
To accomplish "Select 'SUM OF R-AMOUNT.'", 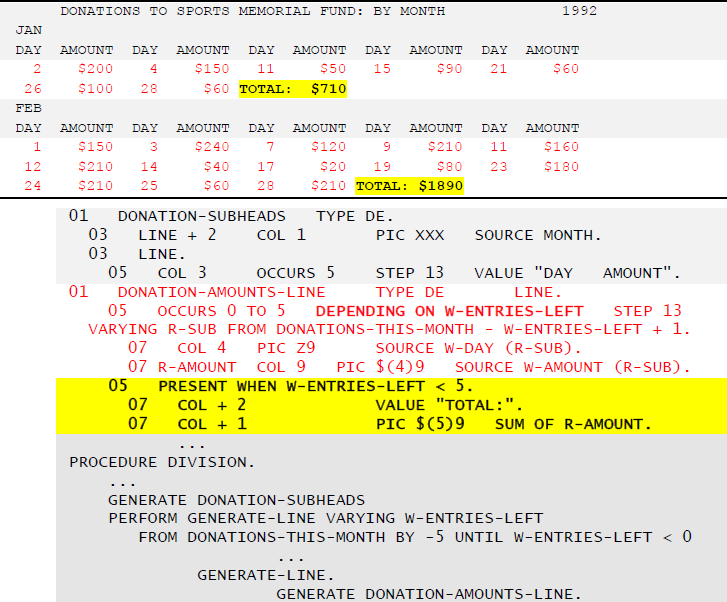I will coord(573,424).
